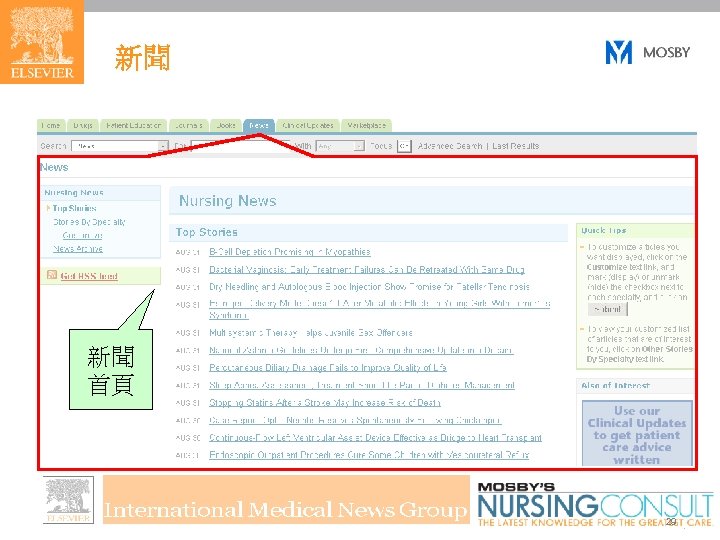Image resolution: width=720 pixels, height=540 pixels.
Task: Click the Mosby's Nursing Consult logo
Action: click(x=595, y=504)
